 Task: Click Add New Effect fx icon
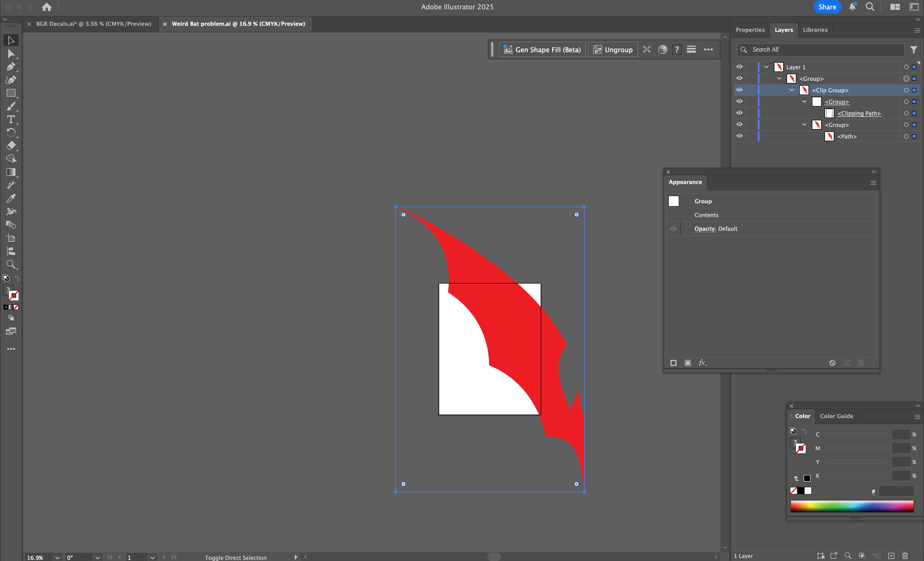click(702, 363)
